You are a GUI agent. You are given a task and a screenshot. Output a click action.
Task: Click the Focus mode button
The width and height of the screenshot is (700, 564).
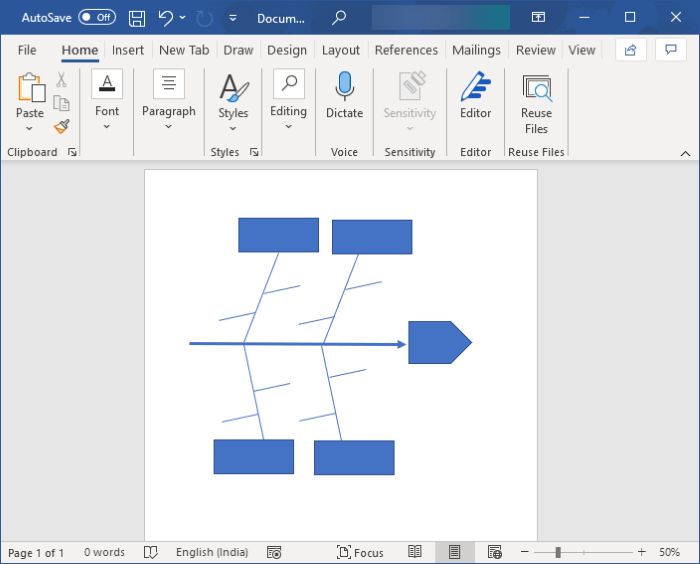[360, 552]
